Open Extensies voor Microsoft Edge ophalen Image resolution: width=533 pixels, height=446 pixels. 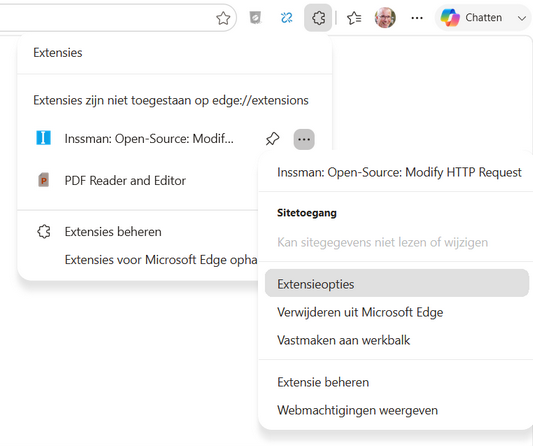coord(161,260)
